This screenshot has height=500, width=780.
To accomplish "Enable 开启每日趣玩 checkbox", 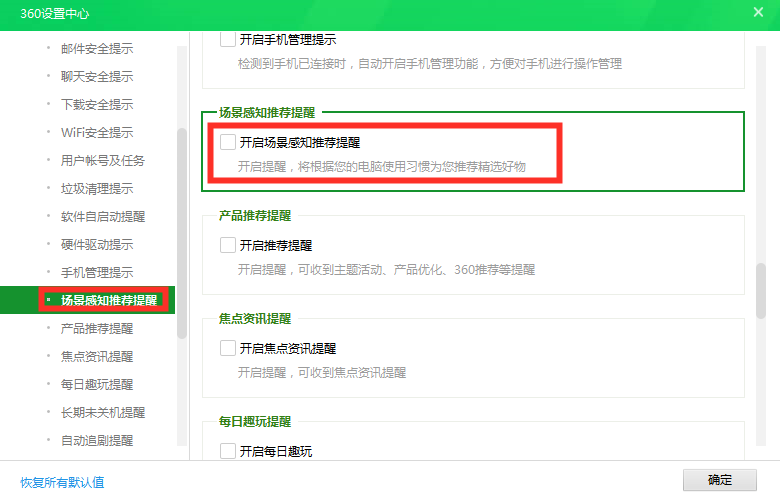I will tap(228, 451).
